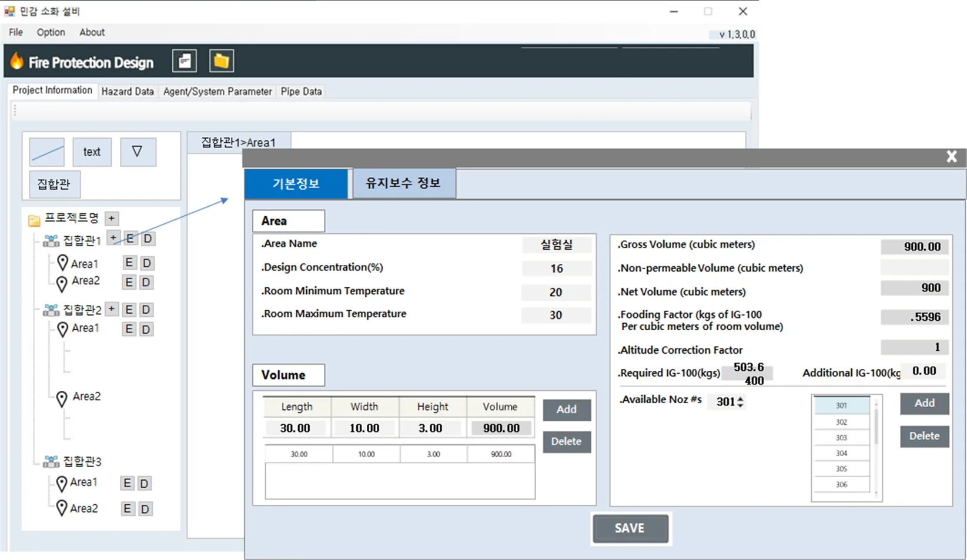This screenshot has height=560, width=967.
Task: Click the Design Concentration value field
Action: click(556, 269)
